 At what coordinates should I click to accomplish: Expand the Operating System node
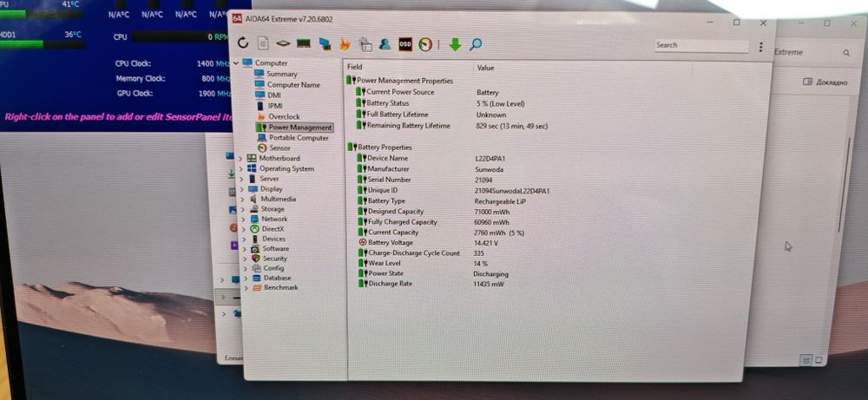(x=241, y=169)
